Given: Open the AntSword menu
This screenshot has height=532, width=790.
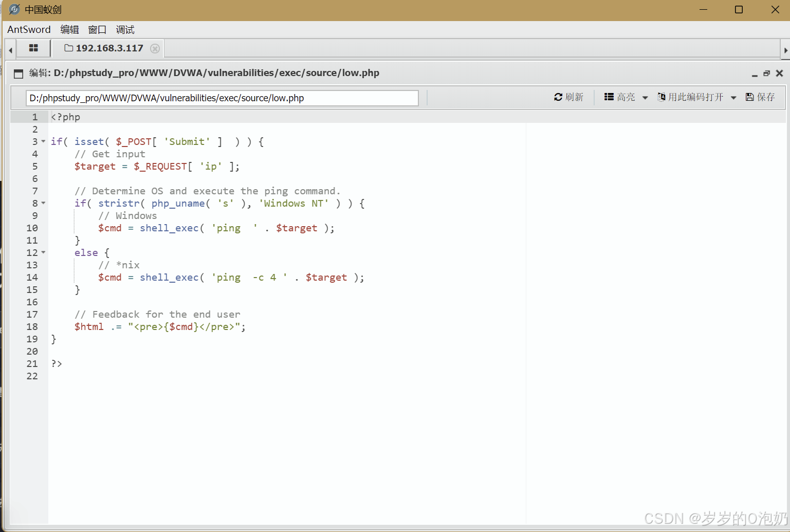Looking at the screenshot, I should coord(29,30).
